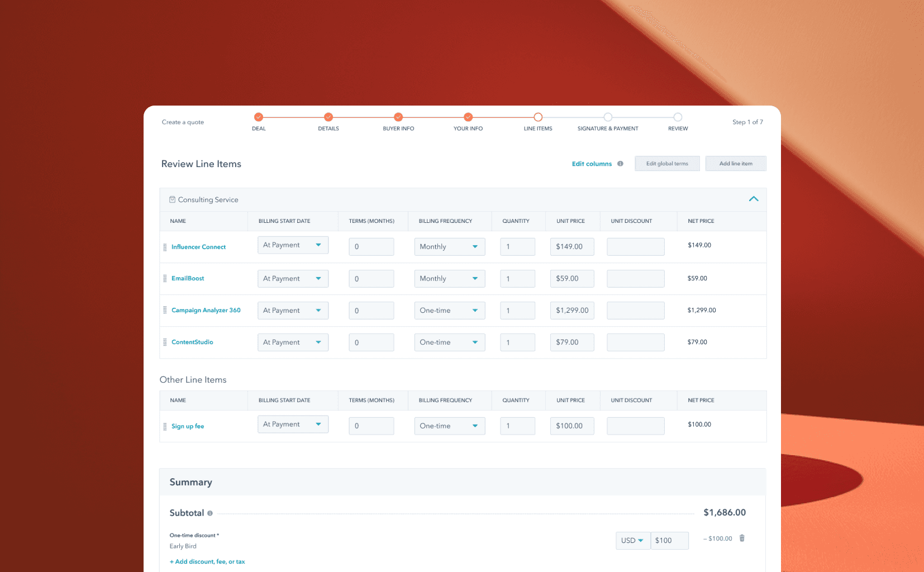Delete the Early Bird discount with trash icon

742,538
